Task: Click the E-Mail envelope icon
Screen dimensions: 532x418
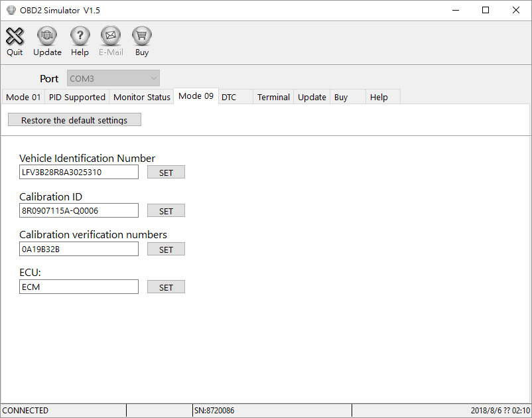Action: point(110,40)
